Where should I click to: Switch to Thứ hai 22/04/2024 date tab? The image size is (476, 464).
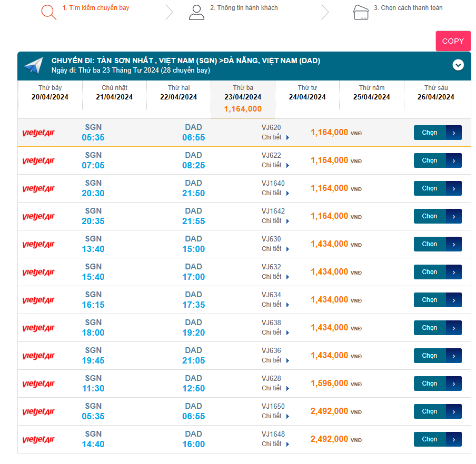178,93
